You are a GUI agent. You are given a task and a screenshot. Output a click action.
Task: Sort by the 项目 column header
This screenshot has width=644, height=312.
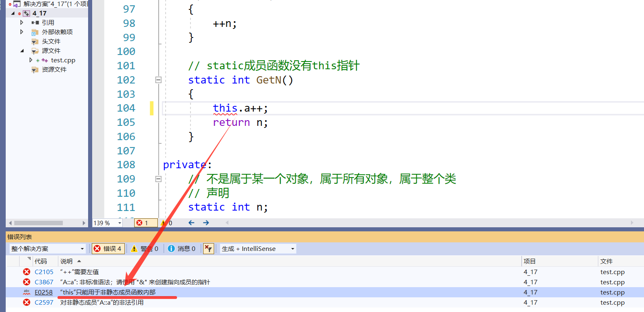tap(529, 261)
